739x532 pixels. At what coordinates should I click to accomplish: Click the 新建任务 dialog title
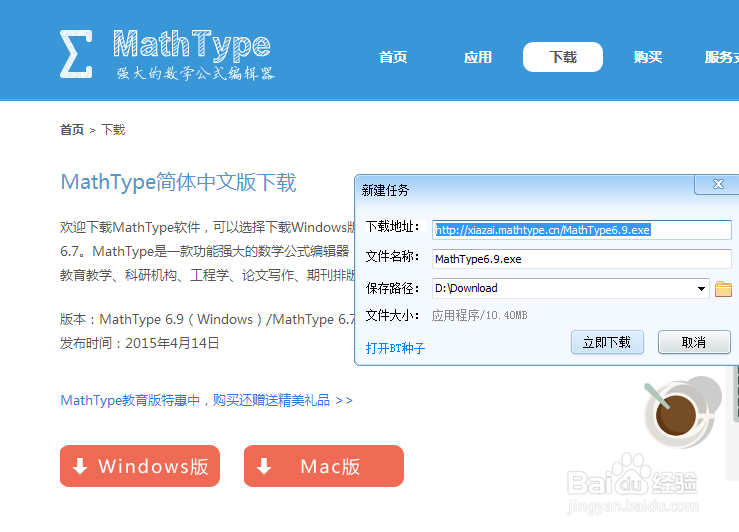pos(385,190)
